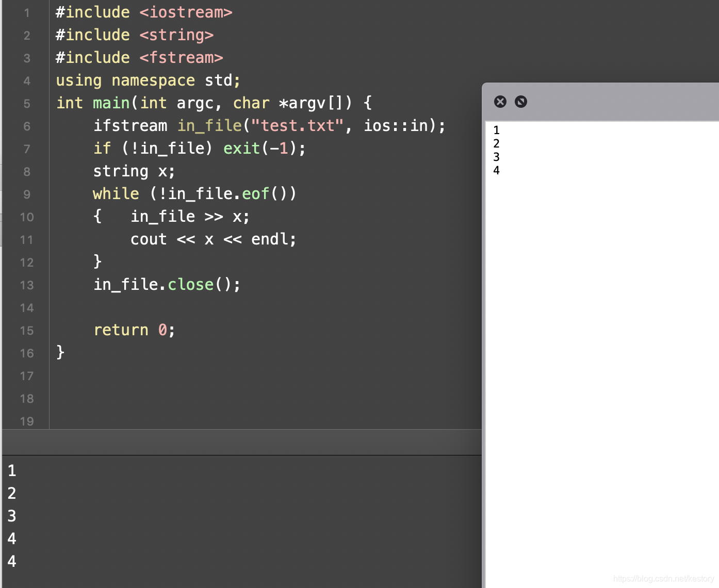Screen dimensions: 719x588
Task: Click line '4' in the floating text window
Action: 496,170
